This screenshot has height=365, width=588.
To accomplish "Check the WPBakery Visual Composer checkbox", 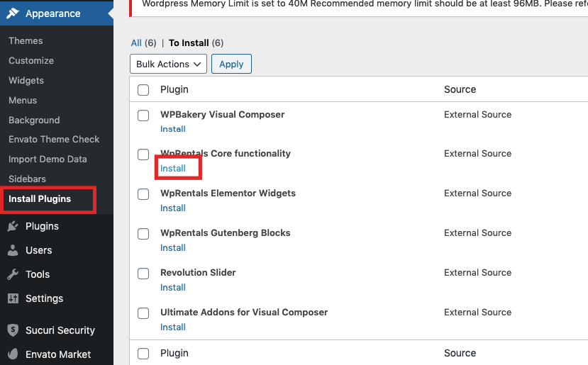I will pyautogui.click(x=143, y=115).
